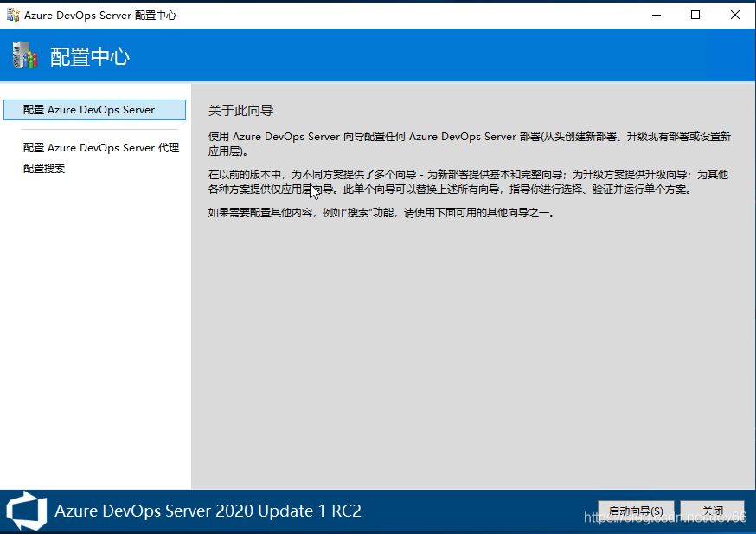
Task: Minimize the configuration center window
Action: click(x=657, y=15)
